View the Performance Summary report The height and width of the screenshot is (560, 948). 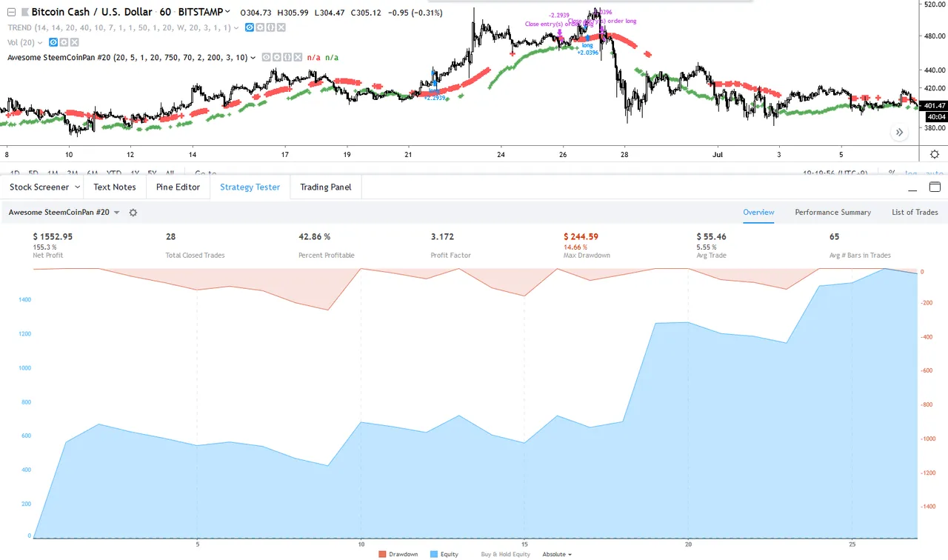[833, 212]
